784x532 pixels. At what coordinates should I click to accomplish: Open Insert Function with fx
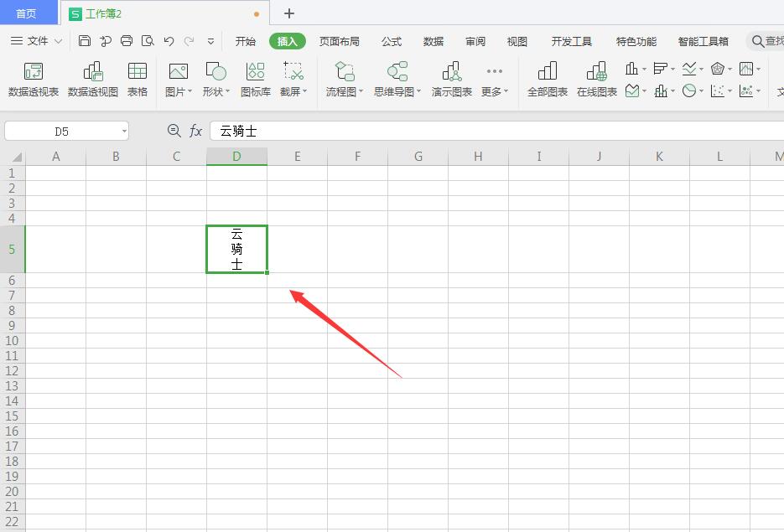(195, 131)
